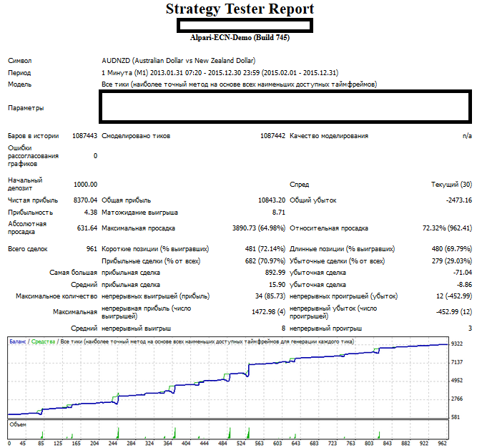Click the modelling quality value n/a
This screenshot has width=482, height=448.
point(467,136)
